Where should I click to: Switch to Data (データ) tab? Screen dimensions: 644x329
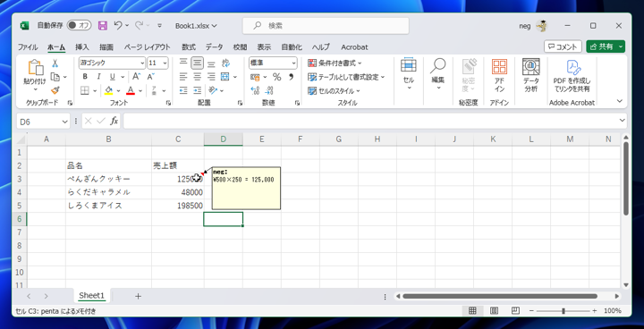(x=215, y=47)
